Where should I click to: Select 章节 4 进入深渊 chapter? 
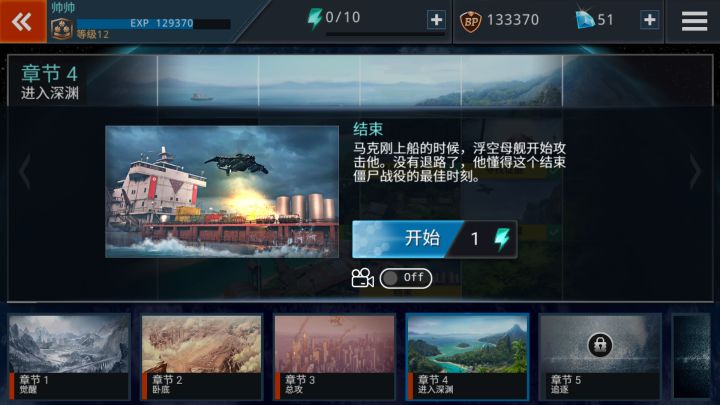click(x=467, y=357)
